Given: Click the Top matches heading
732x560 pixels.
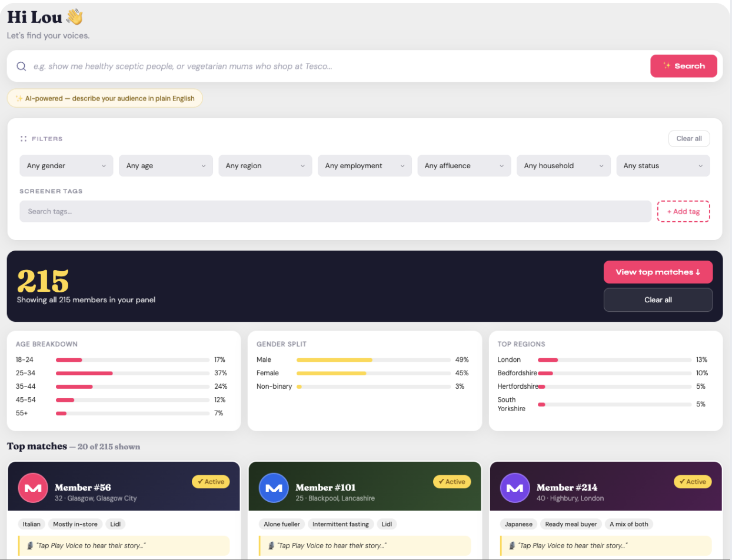Looking at the screenshot, I should (x=37, y=446).
